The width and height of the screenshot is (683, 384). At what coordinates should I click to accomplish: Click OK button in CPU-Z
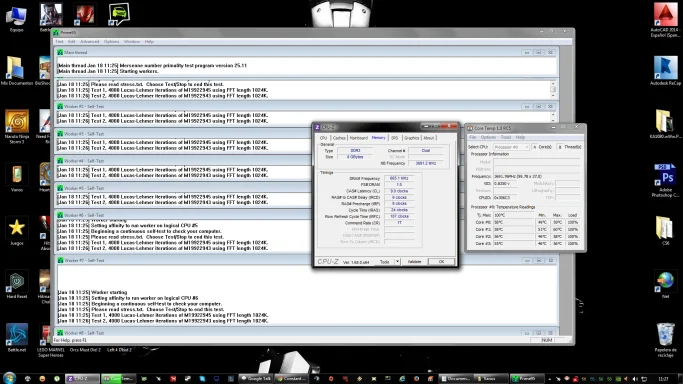[x=441, y=262]
